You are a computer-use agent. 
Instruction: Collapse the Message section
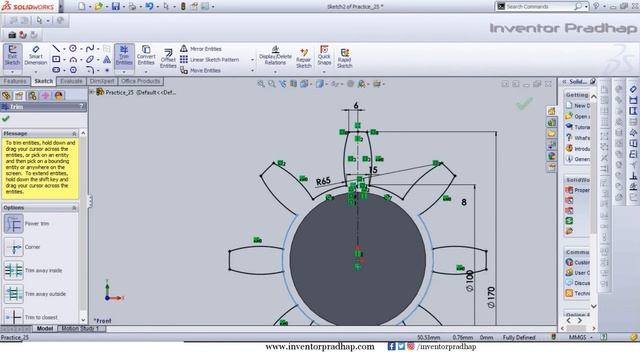pos(74,133)
